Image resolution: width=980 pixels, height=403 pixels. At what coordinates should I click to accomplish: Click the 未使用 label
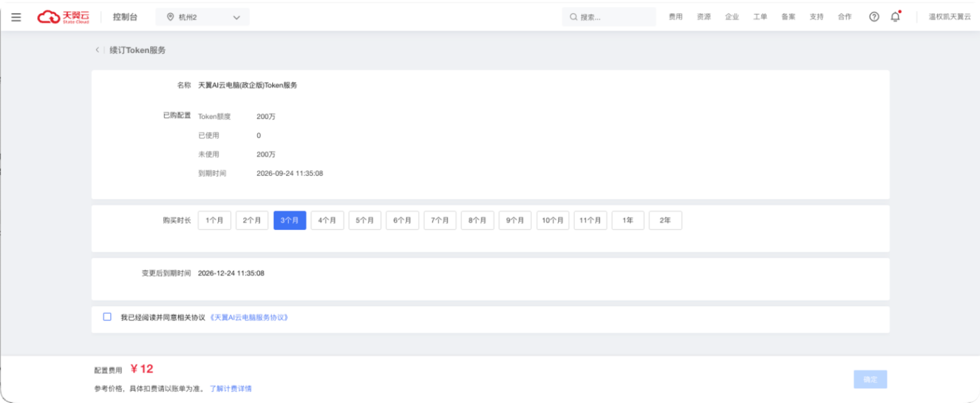208,154
